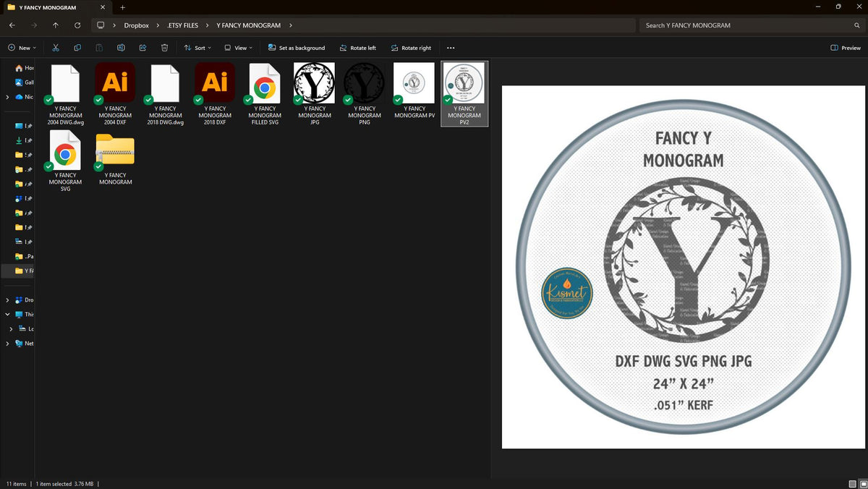This screenshot has height=489, width=868.
Task: Select the ..Pa folder in navigation pane
Action: (25, 256)
